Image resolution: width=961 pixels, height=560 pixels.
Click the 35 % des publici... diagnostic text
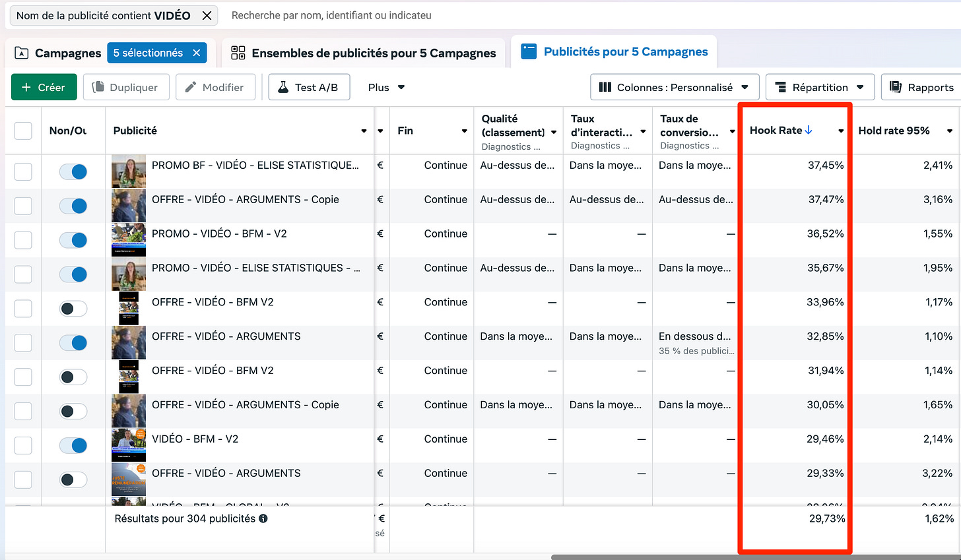click(x=696, y=351)
